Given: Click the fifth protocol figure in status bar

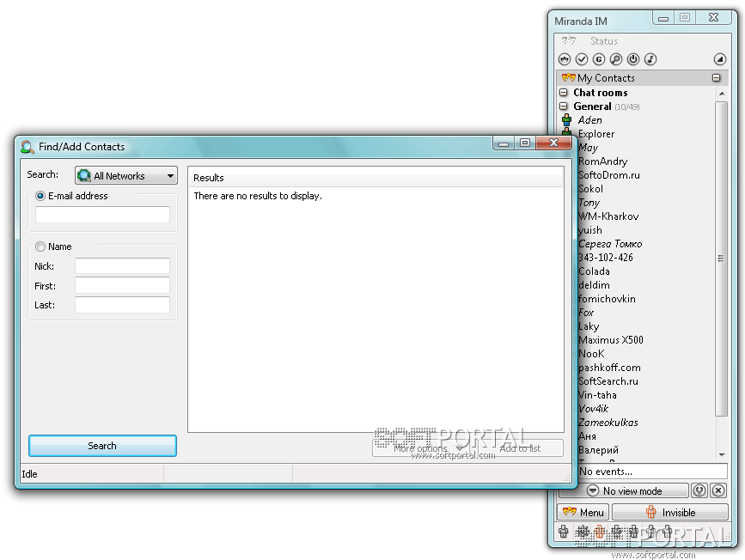Looking at the screenshot, I should [x=634, y=532].
